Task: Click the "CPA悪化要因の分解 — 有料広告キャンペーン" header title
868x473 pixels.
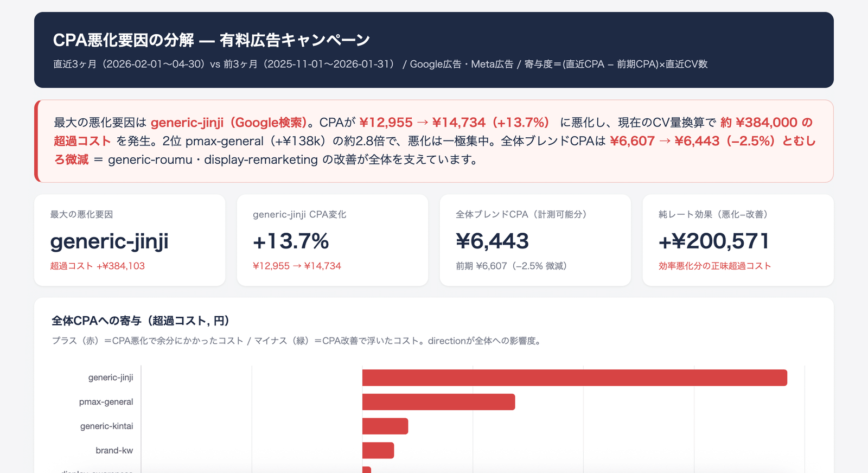Action: click(x=212, y=40)
